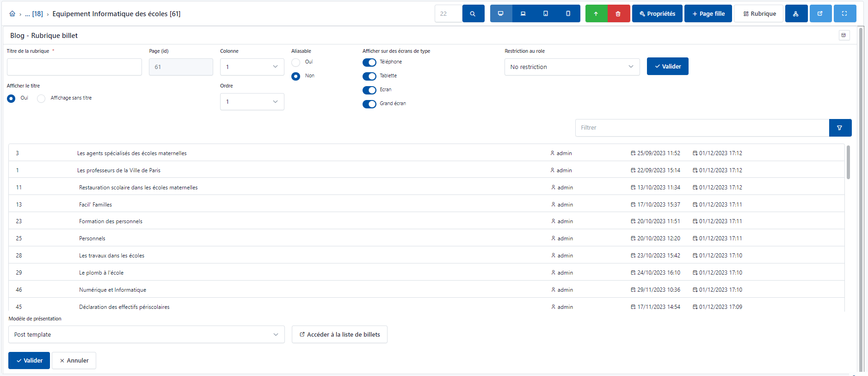The height and width of the screenshot is (376, 868).
Task: Open the Colonne dropdown
Action: (x=252, y=67)
